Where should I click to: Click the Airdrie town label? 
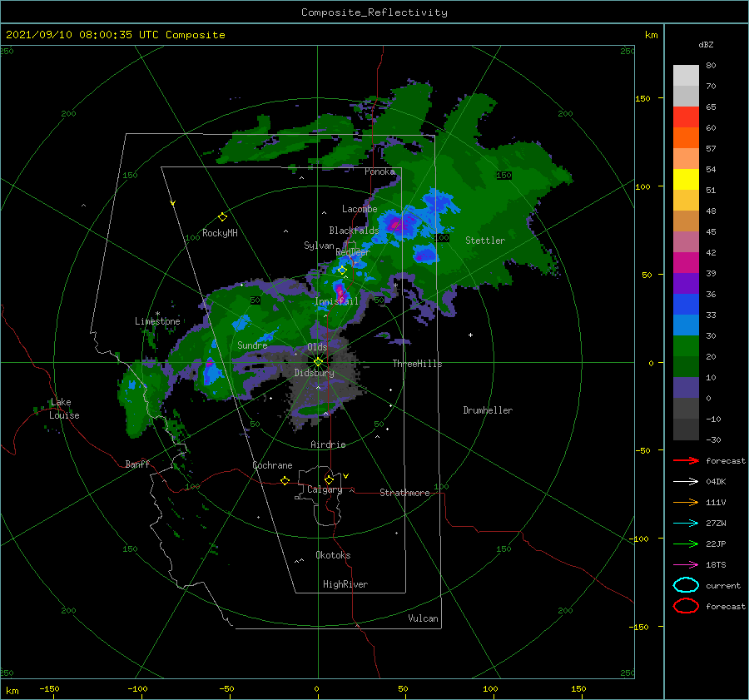[x=328, y=444]
